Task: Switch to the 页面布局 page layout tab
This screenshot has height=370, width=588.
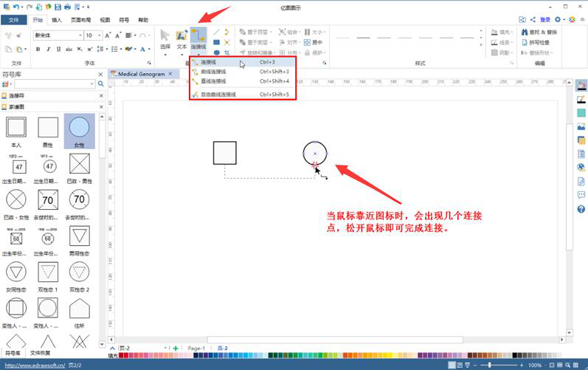Action: [80, 20]
